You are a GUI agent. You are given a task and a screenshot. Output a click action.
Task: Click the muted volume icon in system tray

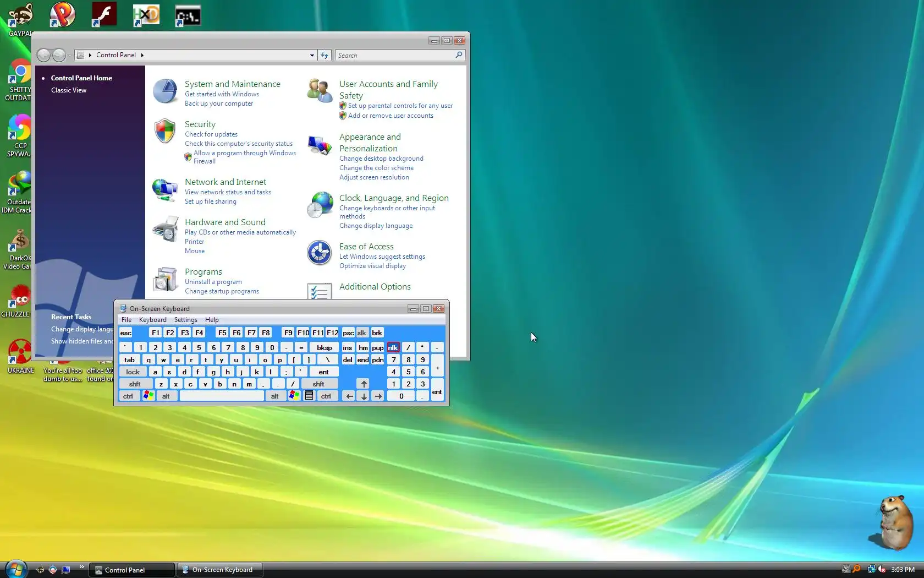pos(882,569)
